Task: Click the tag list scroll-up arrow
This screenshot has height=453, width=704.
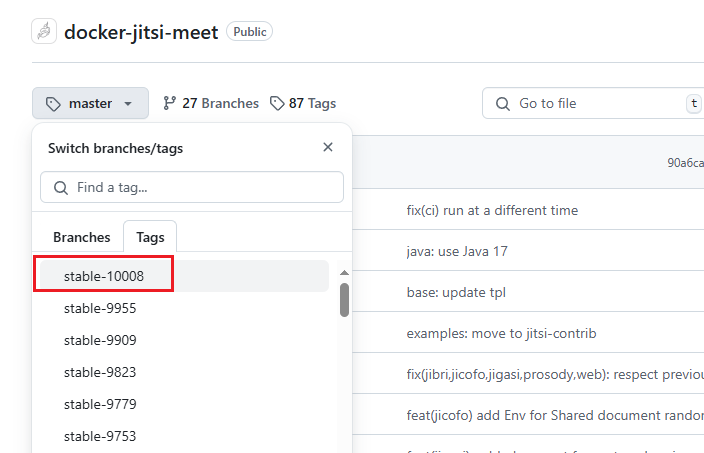Action: tap(344, 273)
